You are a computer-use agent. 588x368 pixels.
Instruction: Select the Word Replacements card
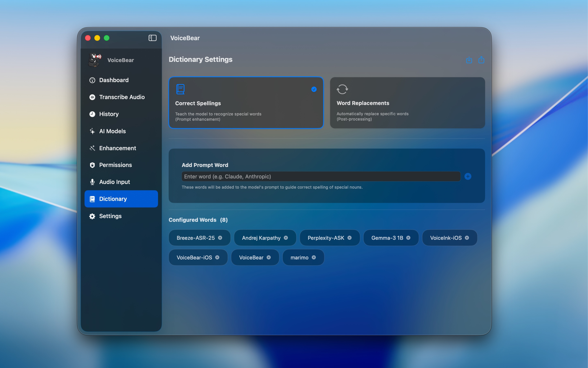tap(407, 103)
